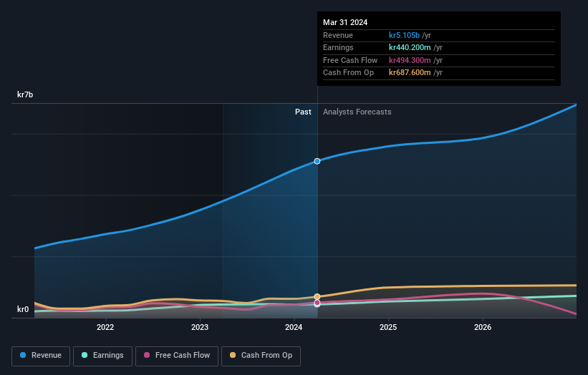This screenshot has width=588, height=375.
Task: Click the Earnings row label in tooltip
Action: 338,47
